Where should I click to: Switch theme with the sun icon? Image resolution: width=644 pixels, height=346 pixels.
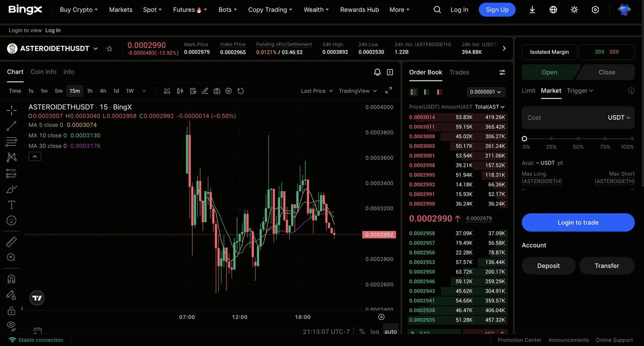(574, 10)
